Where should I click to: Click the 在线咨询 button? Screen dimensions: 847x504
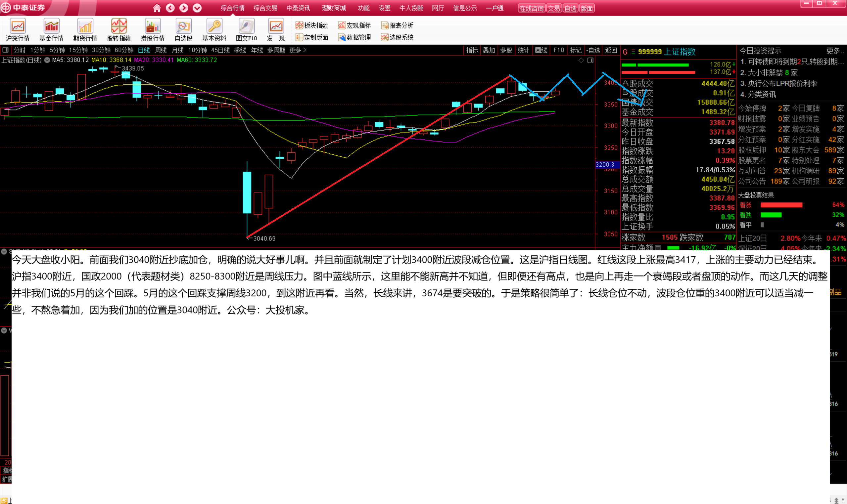[x=532, y=9]
